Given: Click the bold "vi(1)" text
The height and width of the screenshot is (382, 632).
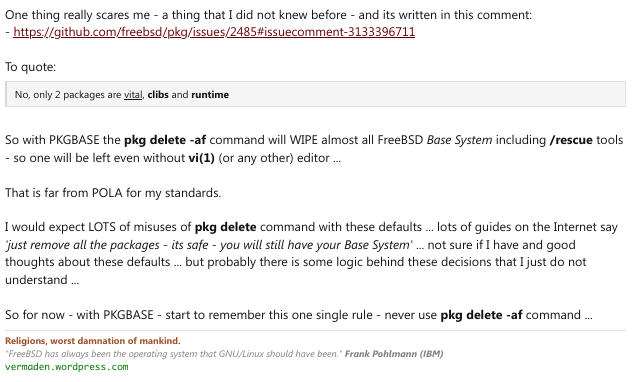Looking at the screenshot, I should tap(202, 158).
